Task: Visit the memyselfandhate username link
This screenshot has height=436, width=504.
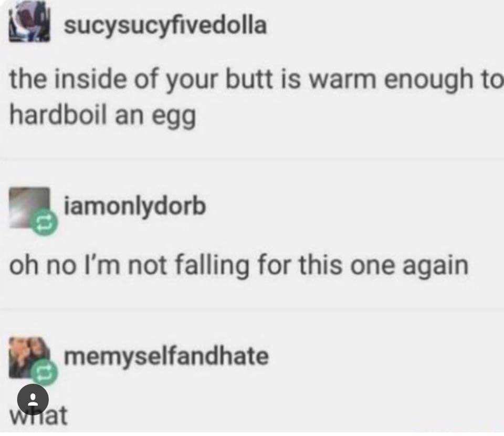Action: pyautogui.click(x=166, y=356)
